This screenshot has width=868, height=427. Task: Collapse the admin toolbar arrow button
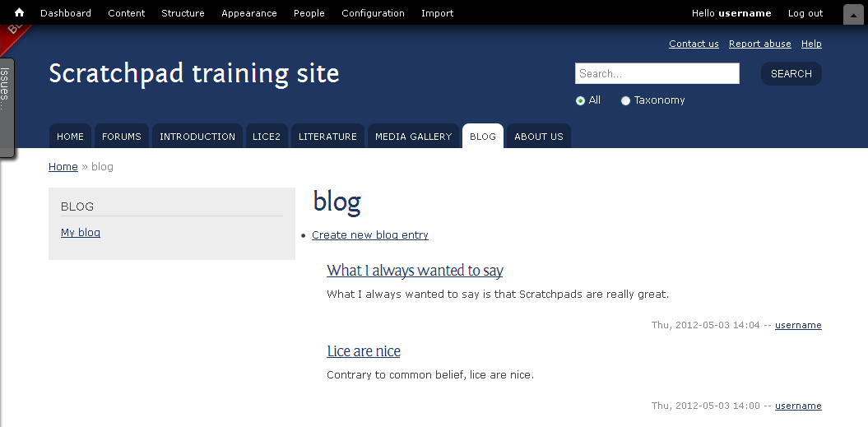(x=853, y=15)
